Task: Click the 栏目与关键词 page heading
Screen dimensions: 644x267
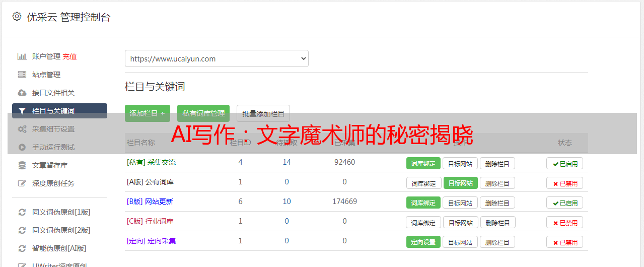Action: tap(155, 87)
